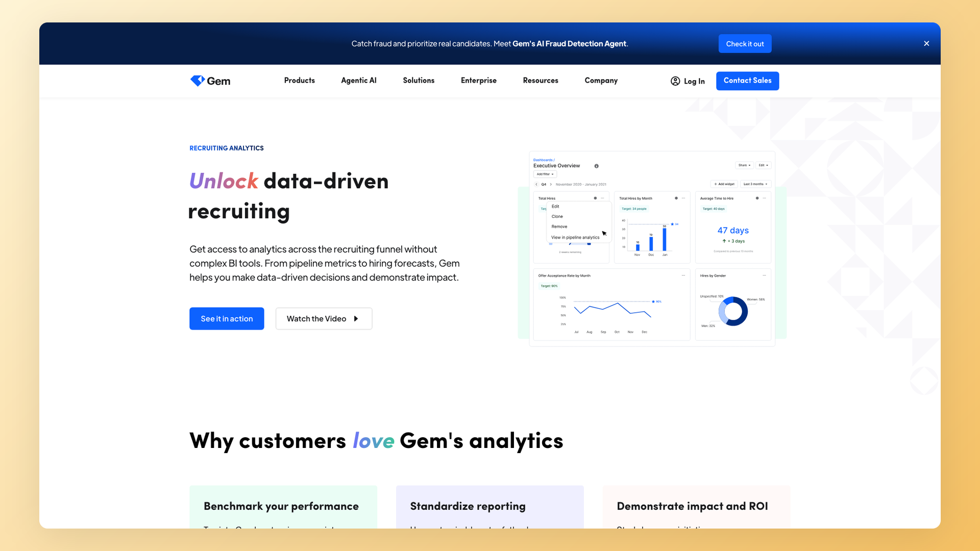Click the Contact Sales button
This screenshot has width=980, height=551.
tap(747, 81)
